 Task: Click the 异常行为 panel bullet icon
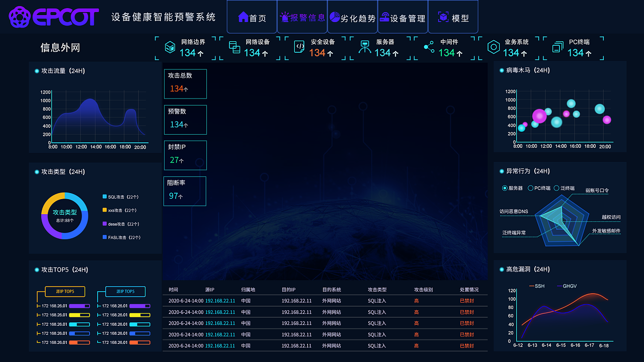pos(502,171)
